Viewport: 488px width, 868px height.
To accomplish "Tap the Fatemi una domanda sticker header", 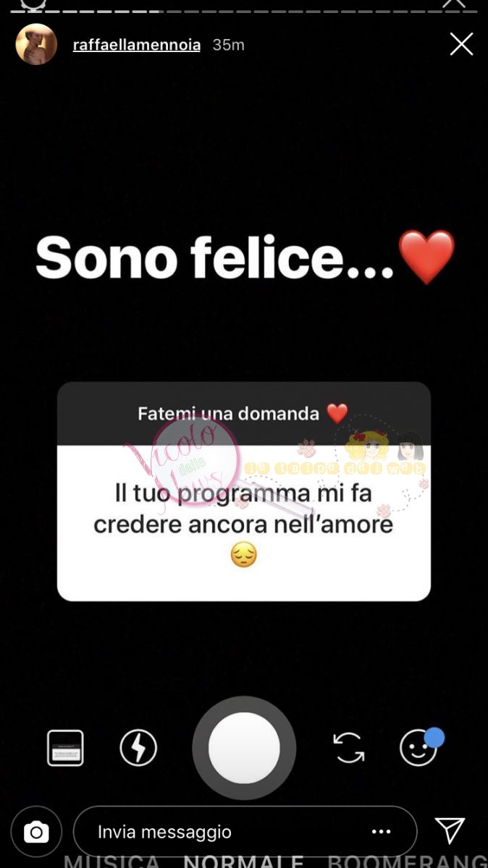I will click(244, 414).
